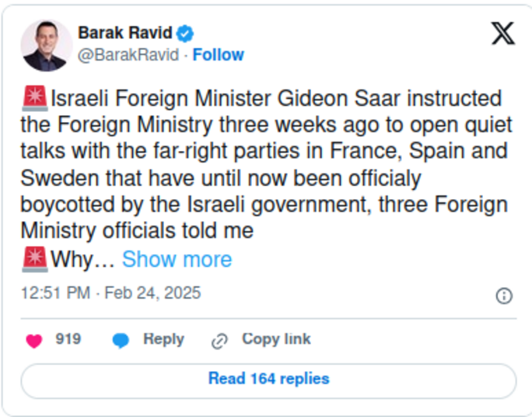Click the Reply text label
The height and width of the screenshot is (417, 532).
[163, 339]
